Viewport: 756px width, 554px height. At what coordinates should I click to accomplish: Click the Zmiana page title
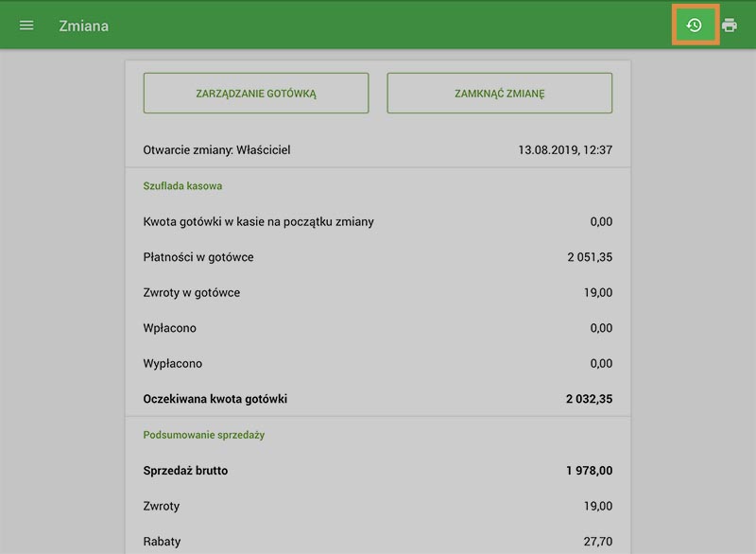[x=83, y=26]
